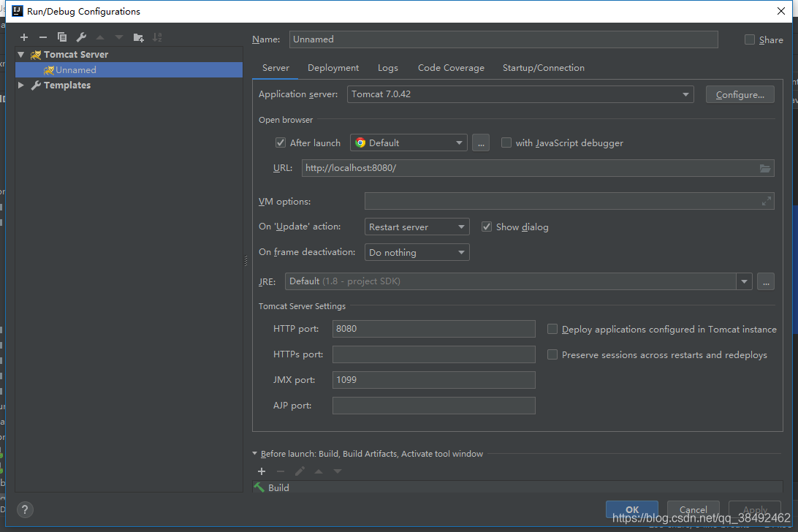Add new configuration with plus icon
This screenshot has height=532, width=798.
coord(24,37)
